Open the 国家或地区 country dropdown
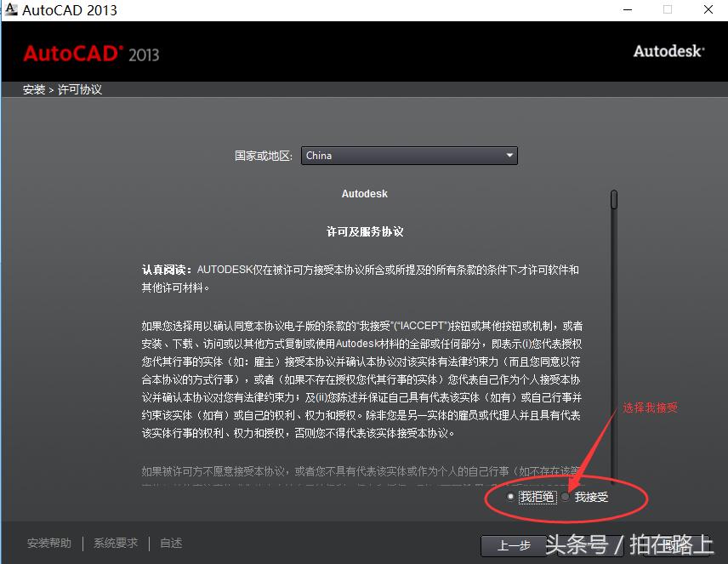The height and width of the screenshot is (564, 728). click(x=408, y=156)
